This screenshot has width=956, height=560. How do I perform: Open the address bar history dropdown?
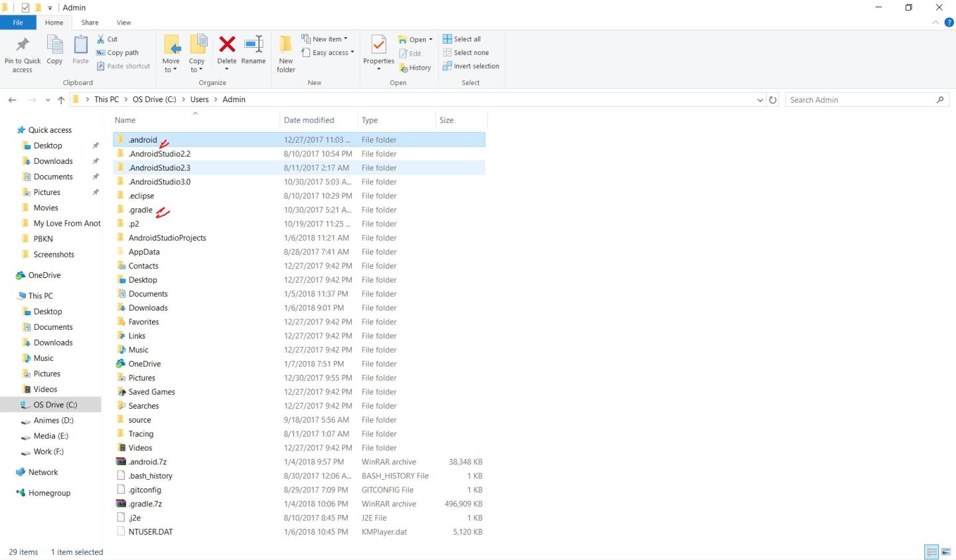pyautogui.click(x=760, y=100)
